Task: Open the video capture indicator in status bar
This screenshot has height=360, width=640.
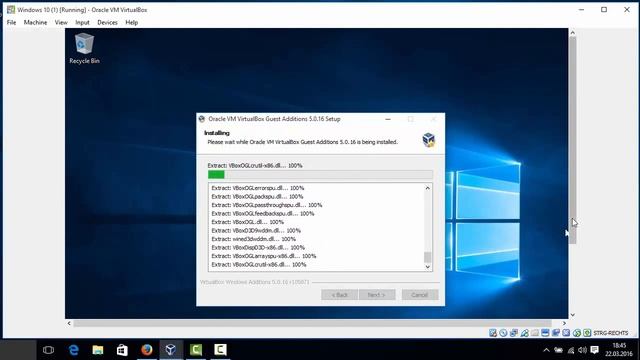Action: 556,333
